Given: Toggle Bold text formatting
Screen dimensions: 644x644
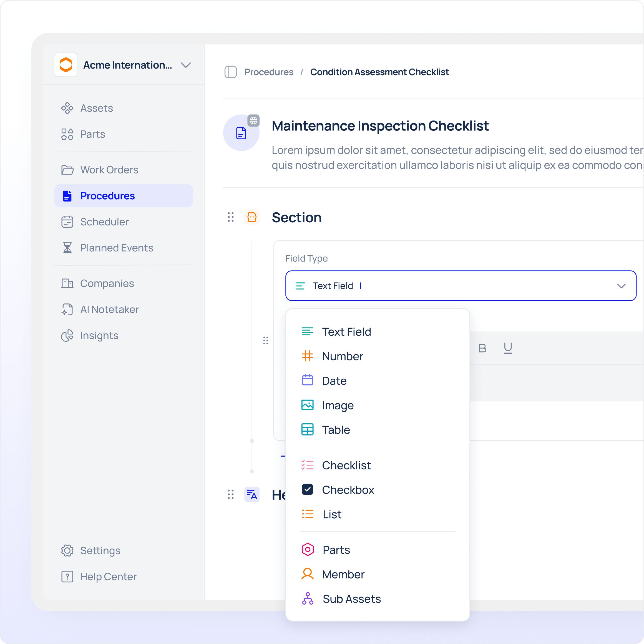Looking at the screenshot, I should point(482,348).
